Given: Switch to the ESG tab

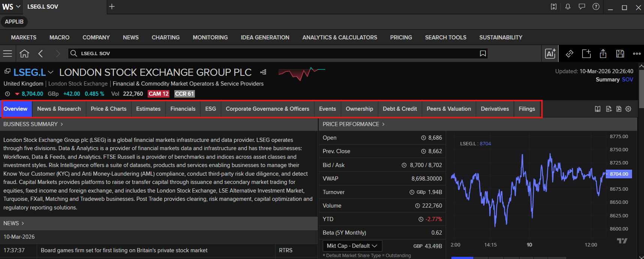Looking at the screenshot, I should 211,109.
